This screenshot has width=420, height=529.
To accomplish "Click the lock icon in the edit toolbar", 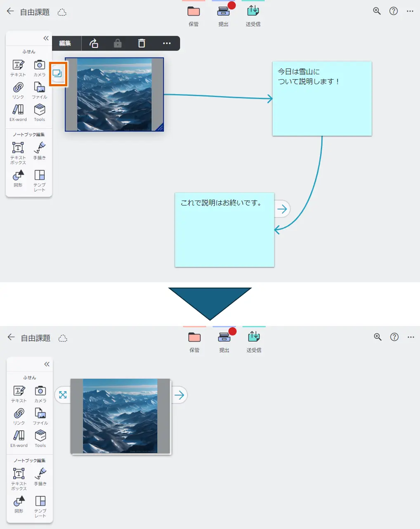I will point(118,43).
